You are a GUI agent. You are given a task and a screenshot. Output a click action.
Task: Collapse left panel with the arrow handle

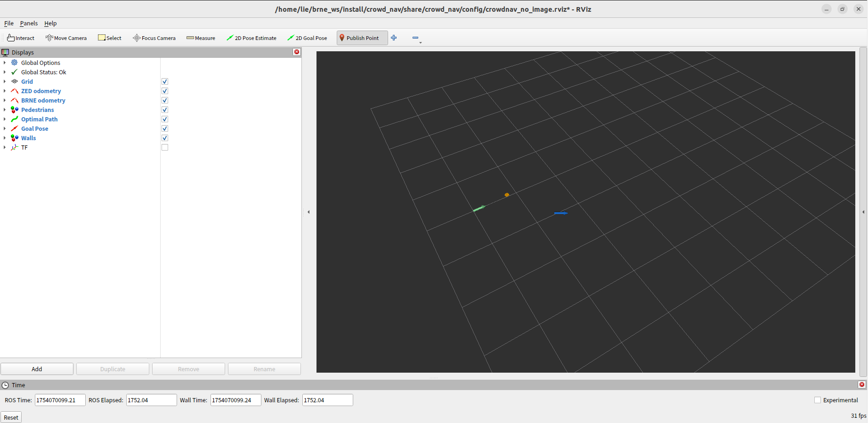point(308,212)
